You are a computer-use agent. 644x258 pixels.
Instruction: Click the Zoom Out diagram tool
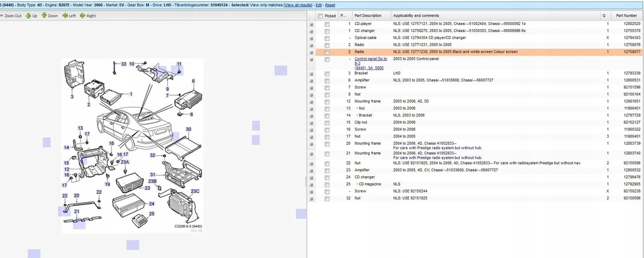click(11, 16)
